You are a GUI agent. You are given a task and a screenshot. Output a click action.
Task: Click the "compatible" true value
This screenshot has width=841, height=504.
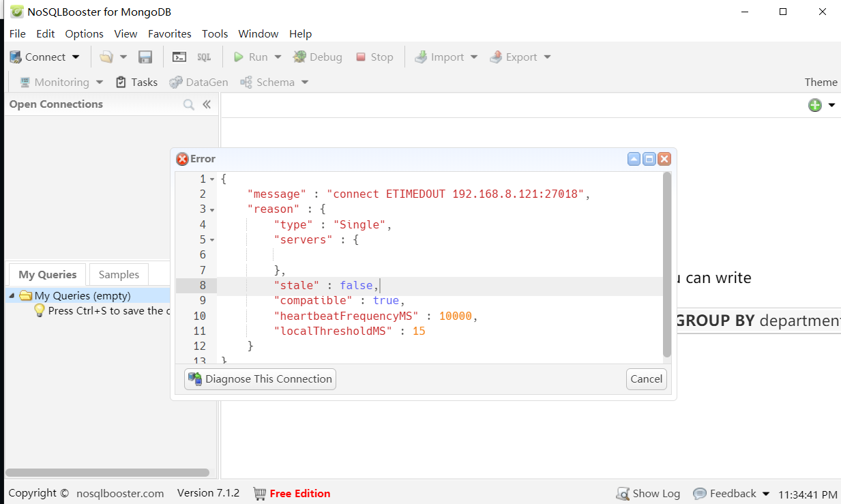[386, 300]
